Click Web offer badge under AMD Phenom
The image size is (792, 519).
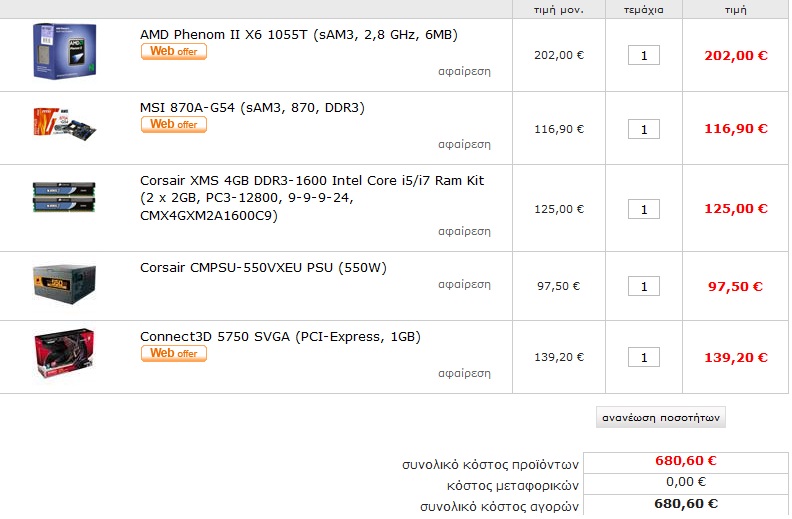pos(174,51)
